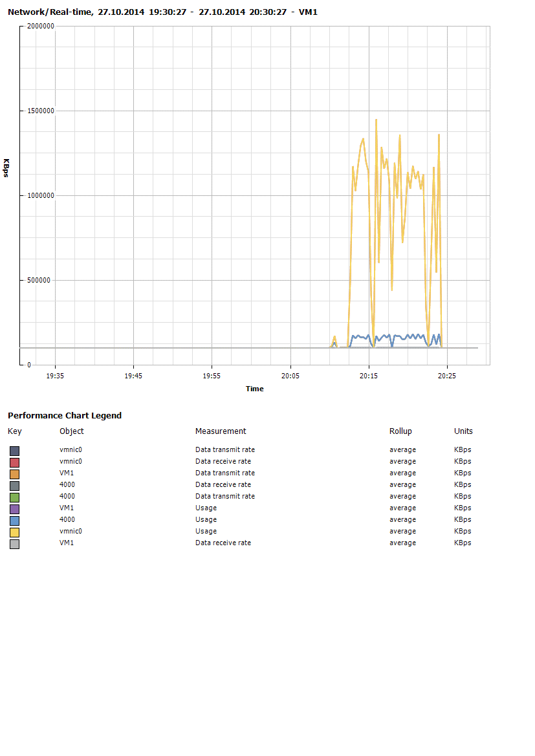Click the '1000000' y-axis label
535x756 pixels.
41,195
